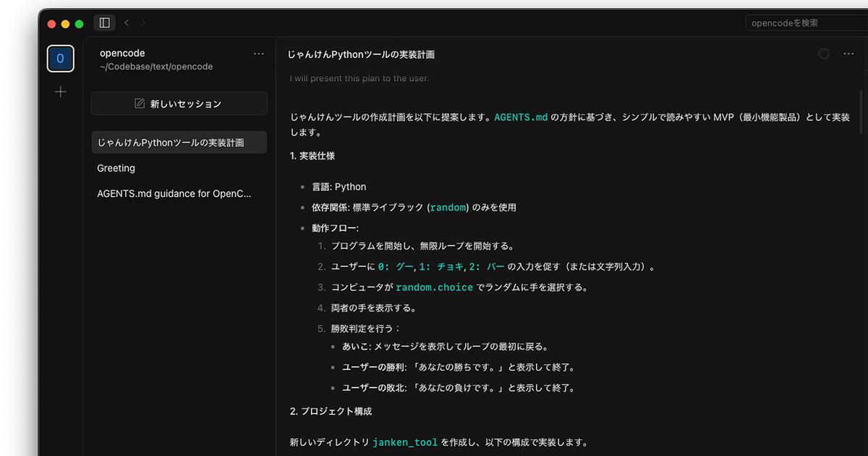The width and height of the screenshot is (868, 456).
Task: Click the random inline code
Action: [448, 208]
